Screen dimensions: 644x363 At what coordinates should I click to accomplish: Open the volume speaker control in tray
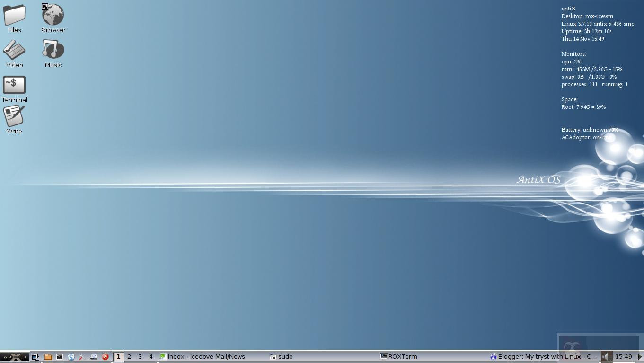[x=606, y=357]
